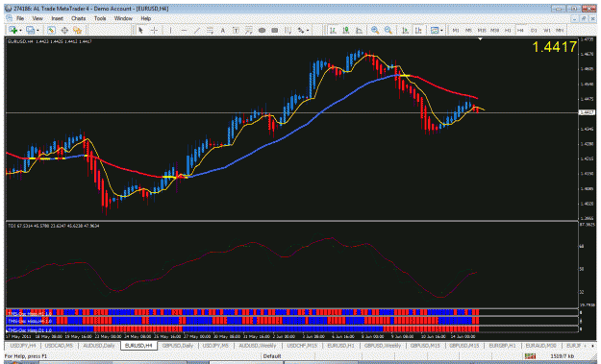Switch to the M5 timeframe
This screenshot has height=364, width=601.
pyautogui.click(x=468, y=30)
